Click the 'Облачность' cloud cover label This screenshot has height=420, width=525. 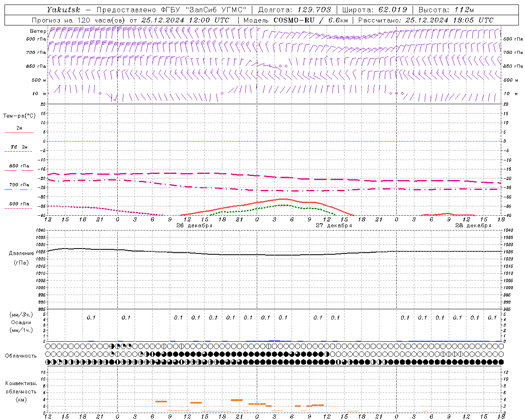pyautogui.click(x=21, y=356)
